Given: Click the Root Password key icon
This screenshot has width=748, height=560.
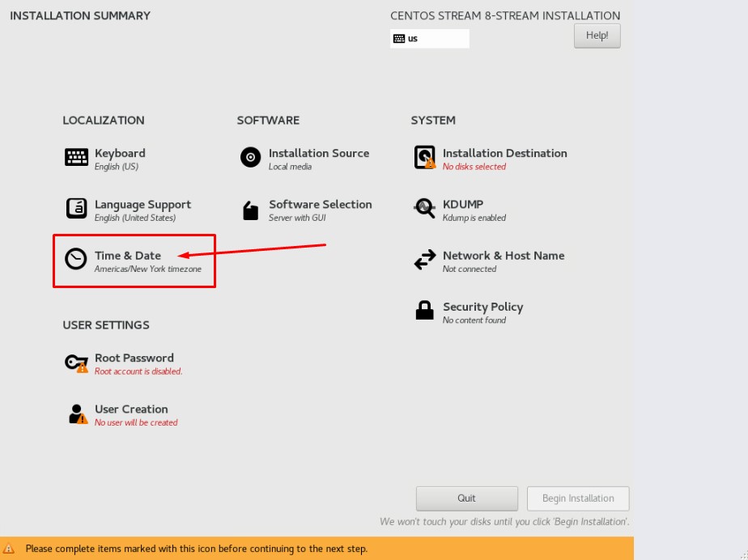Looking at the screenshot, I should coord(76,363).
